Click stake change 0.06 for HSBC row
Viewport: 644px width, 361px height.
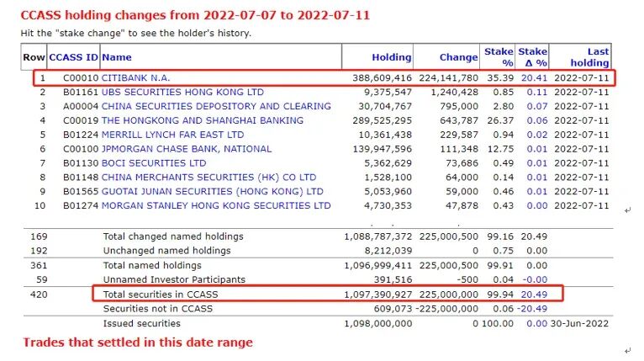point(536,120)
